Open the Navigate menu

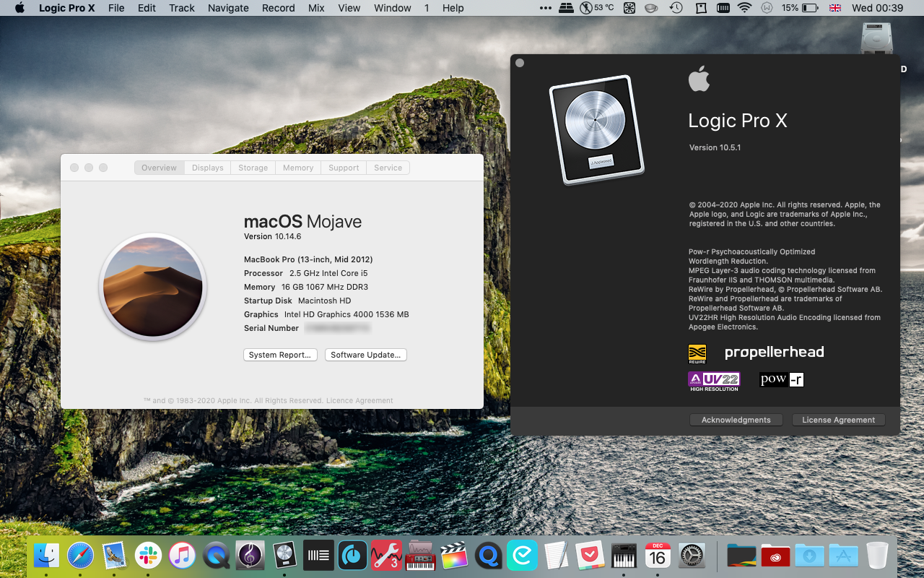[228, 8]
